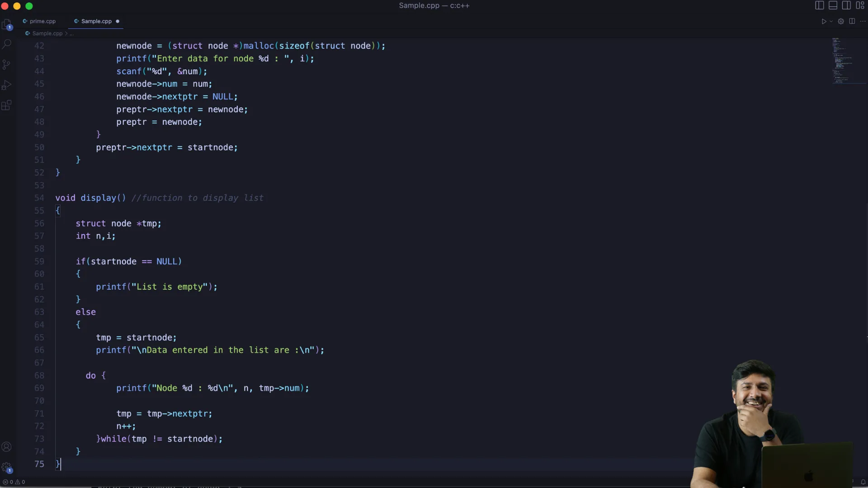Open the More Actions ellipsis menu
The image size is (868, 488).
tap(863, 21)
